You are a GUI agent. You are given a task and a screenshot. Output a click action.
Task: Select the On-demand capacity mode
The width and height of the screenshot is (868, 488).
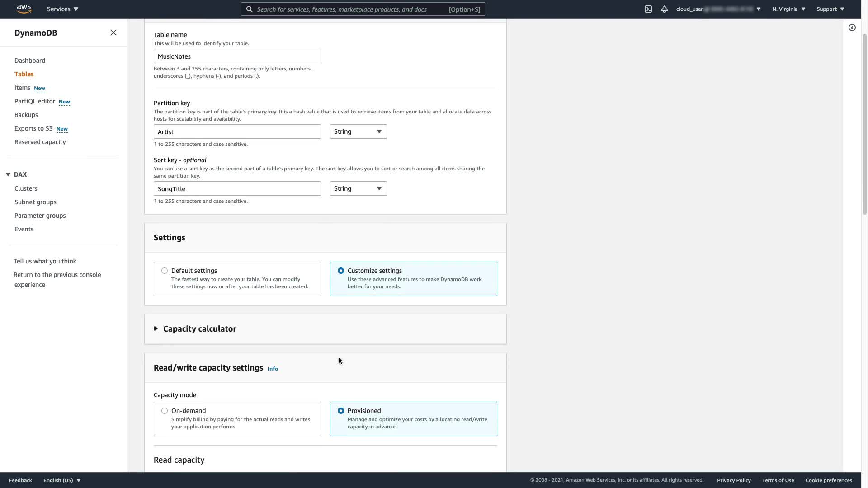[x=165, y=411]
